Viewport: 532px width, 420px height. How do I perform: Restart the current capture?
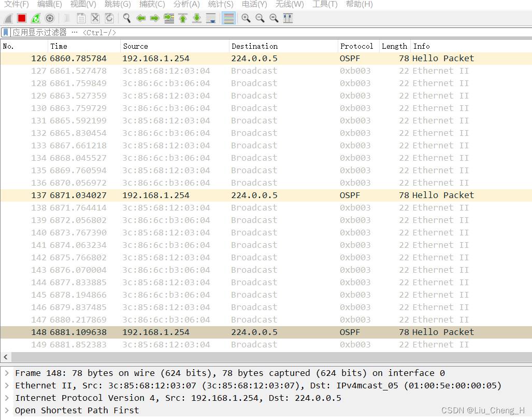[36, 18]
